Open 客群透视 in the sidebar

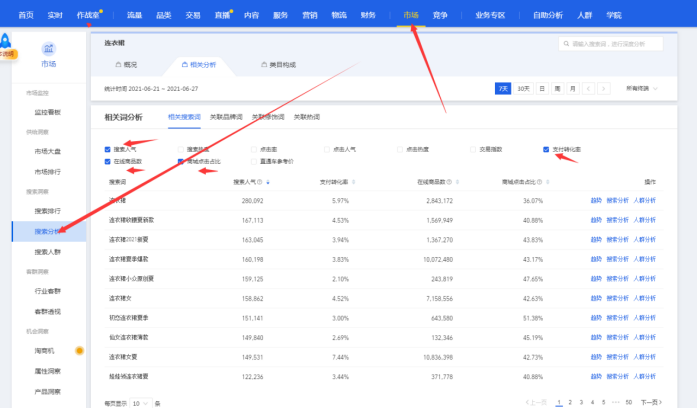[48, 311]
